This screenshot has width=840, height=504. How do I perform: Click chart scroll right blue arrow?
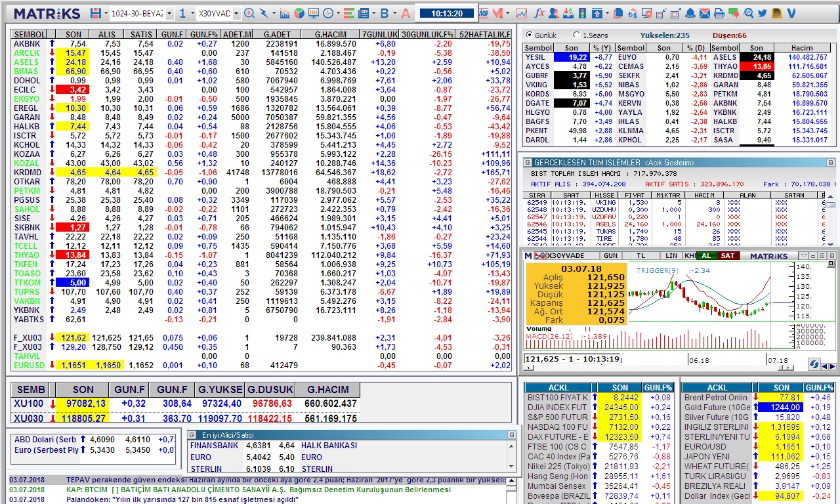click(x=833, y=366)
